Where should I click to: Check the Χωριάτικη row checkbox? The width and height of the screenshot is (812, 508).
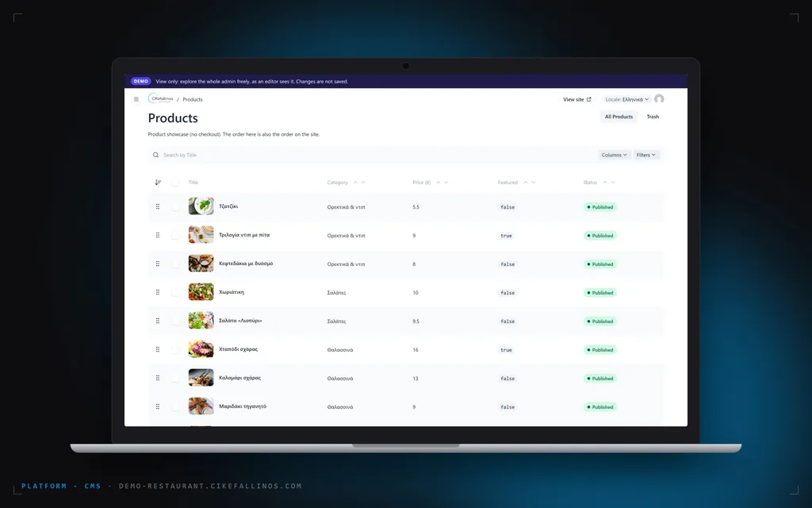click(x=175, y=292)
